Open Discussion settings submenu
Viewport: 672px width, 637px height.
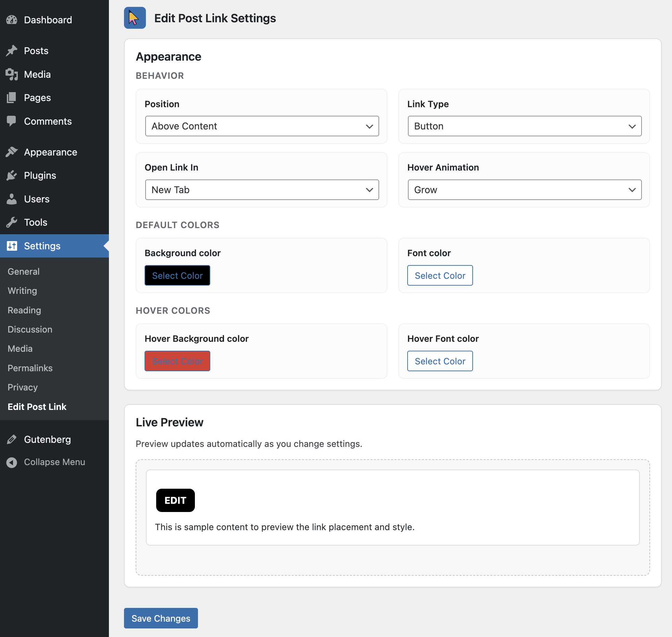point(30,329)
